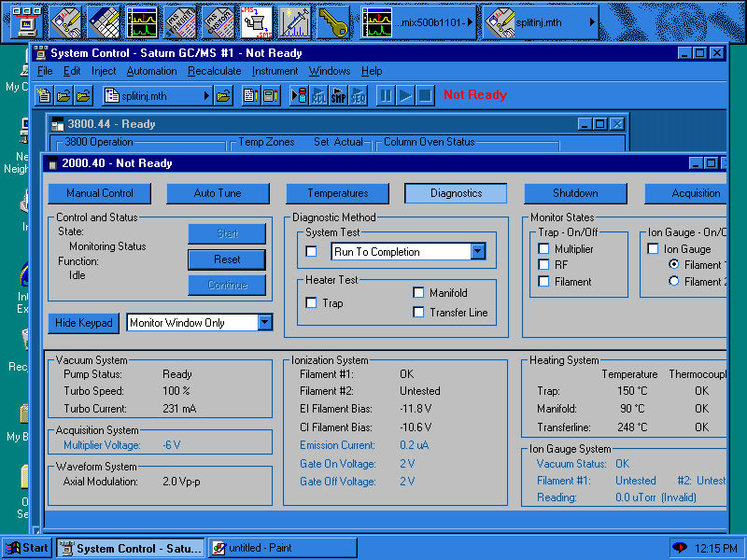Switch to Temperatures mode

pos(337,193)
